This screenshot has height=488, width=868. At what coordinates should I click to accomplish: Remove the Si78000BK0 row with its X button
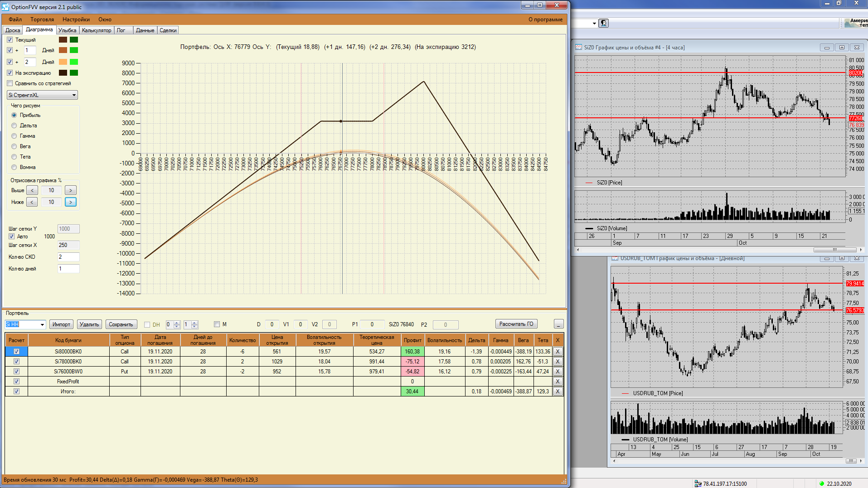558,362
